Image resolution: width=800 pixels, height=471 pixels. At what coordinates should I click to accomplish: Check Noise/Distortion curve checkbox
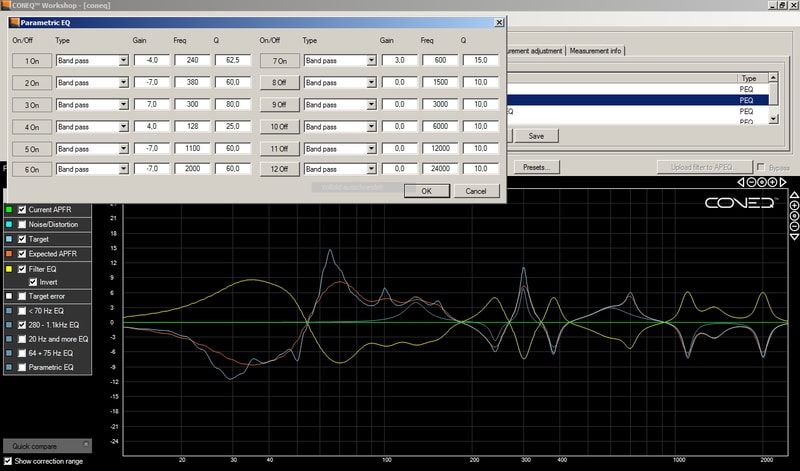point(22,224)
